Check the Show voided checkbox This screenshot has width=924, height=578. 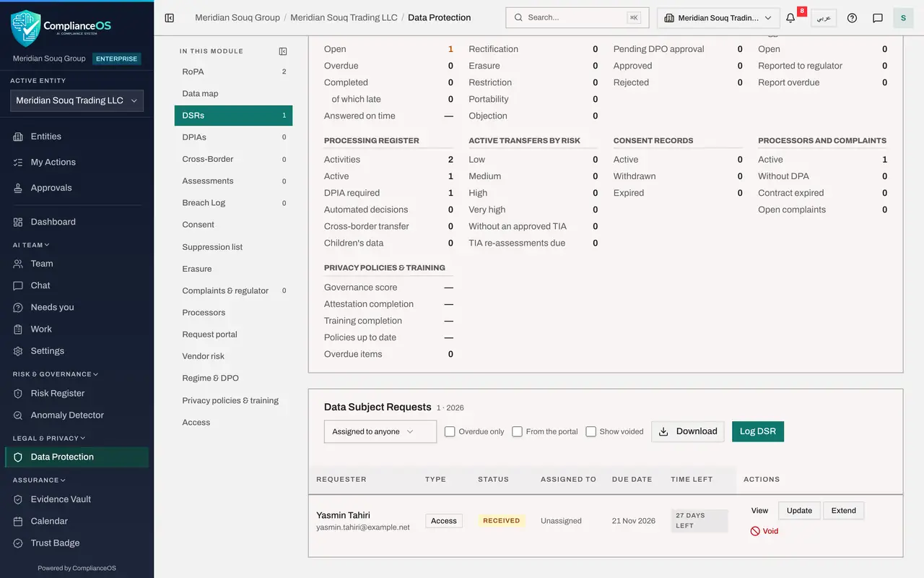[590, 431]
